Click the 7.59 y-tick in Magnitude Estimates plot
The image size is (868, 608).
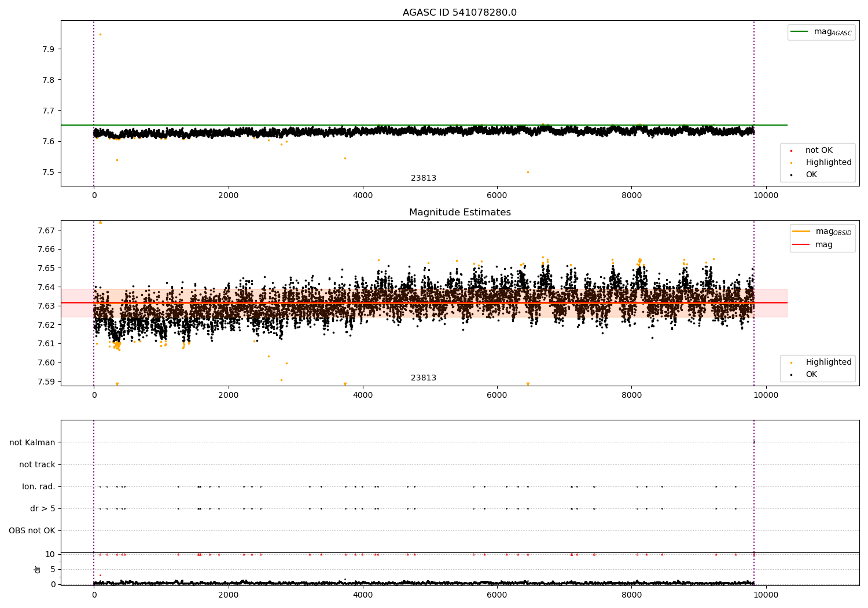click(46, 382)
